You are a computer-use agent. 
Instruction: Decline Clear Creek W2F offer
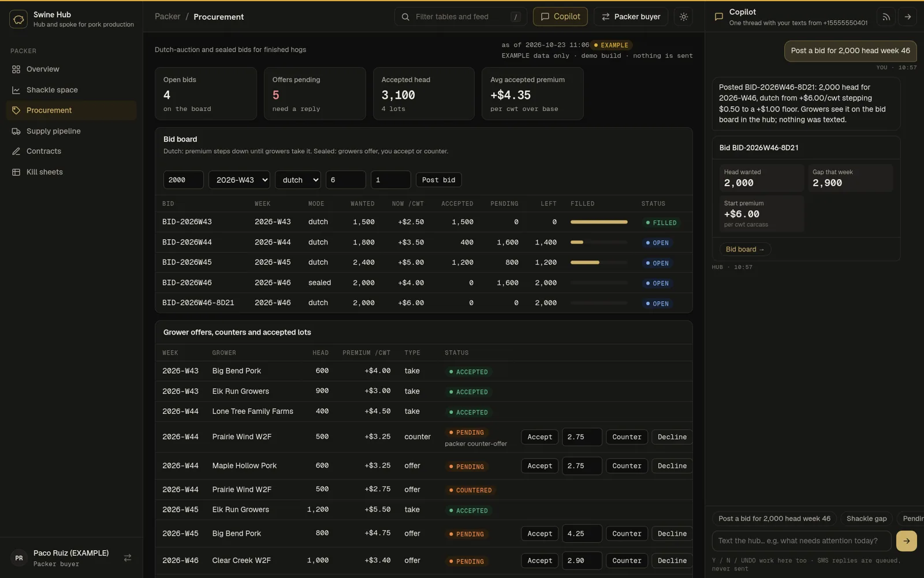672,561
